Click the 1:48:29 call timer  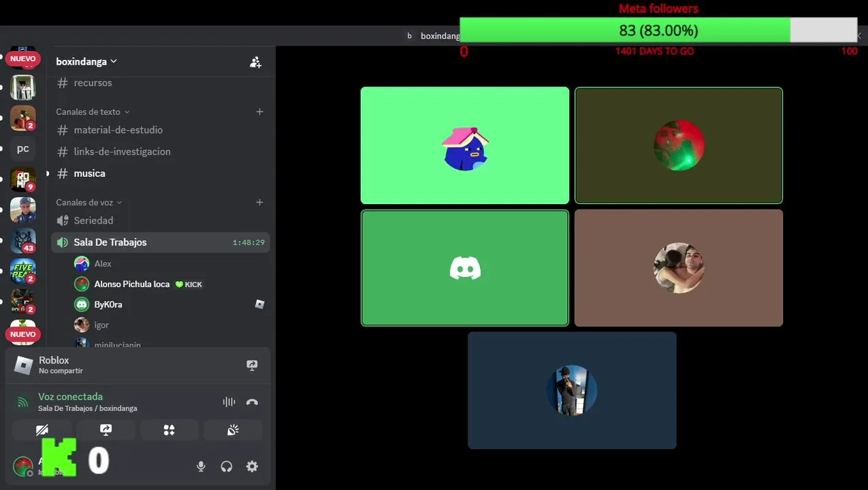coord(248,242)
